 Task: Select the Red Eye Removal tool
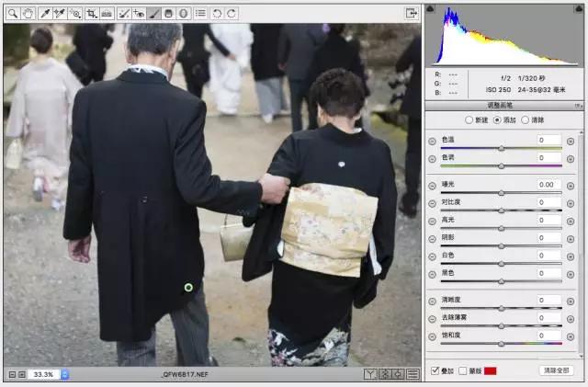[139, 14]
